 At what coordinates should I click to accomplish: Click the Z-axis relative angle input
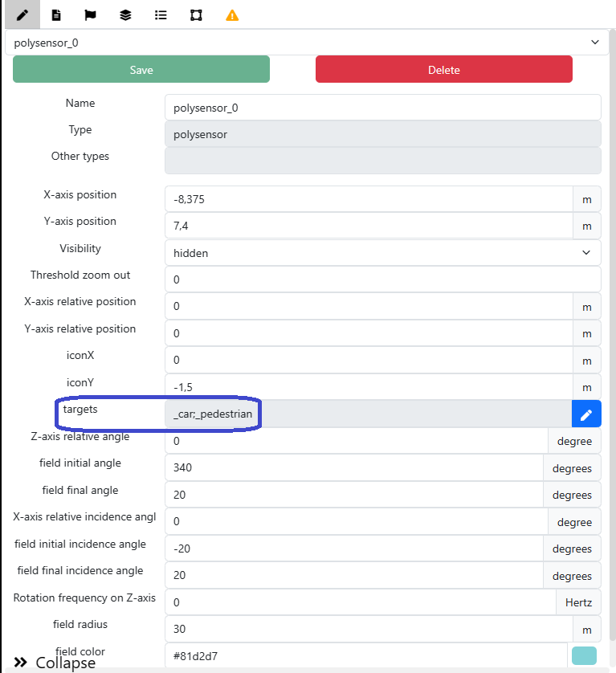[357, 441]
